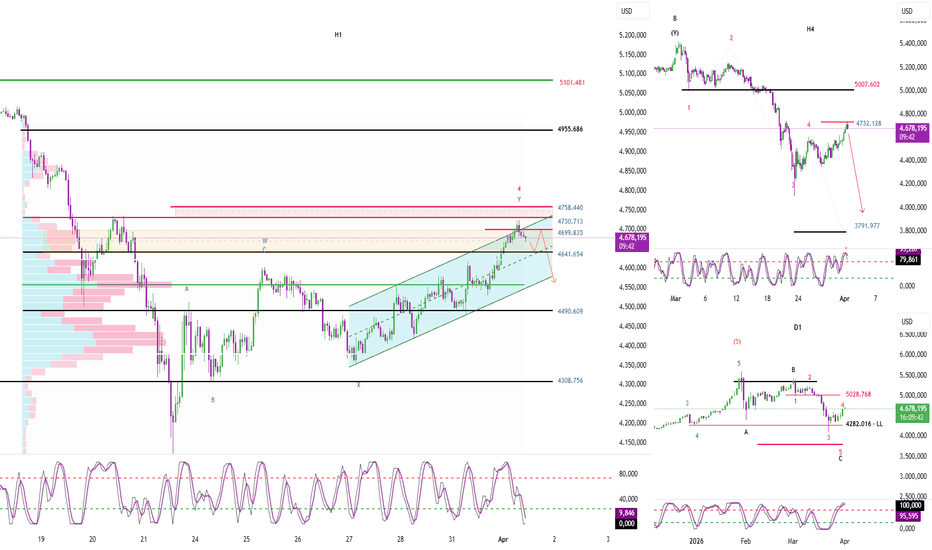Click D1 green price tag showing 16:09:42
932x550 pixels.
[x=912, y=413]
